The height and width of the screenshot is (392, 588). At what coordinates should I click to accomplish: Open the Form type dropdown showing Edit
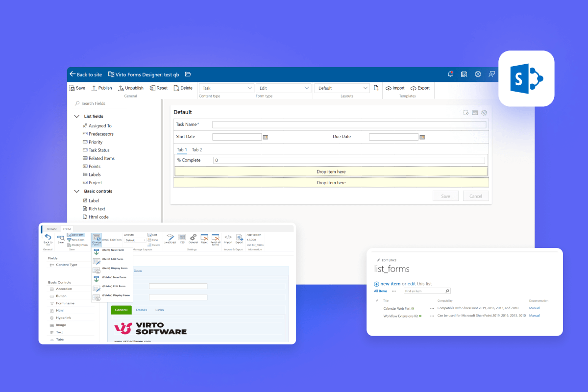pos(283,88)
